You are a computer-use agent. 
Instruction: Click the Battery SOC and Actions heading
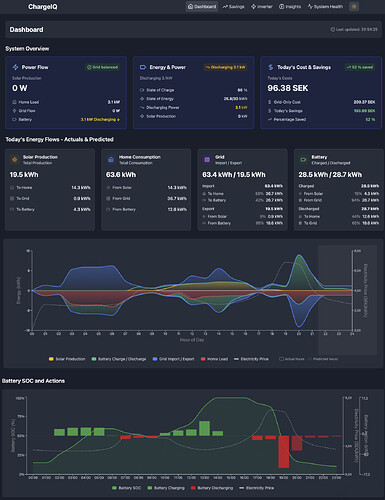point(33,381)
